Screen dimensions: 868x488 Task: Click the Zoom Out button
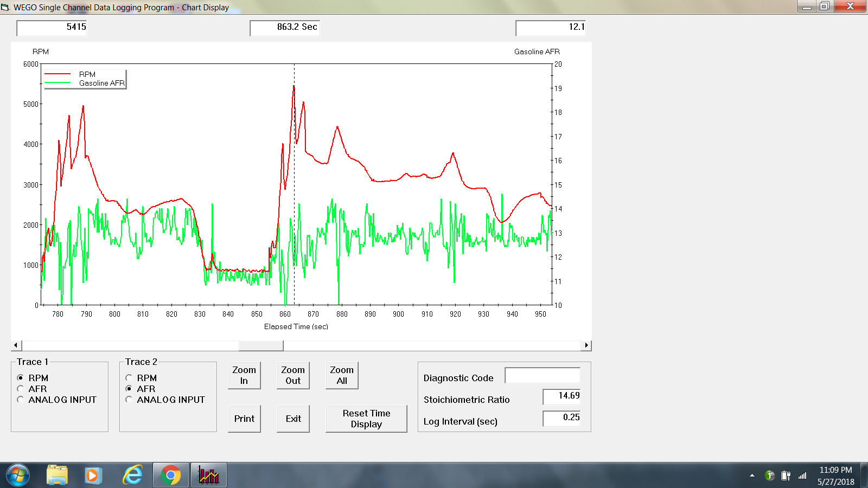[293, 375]
